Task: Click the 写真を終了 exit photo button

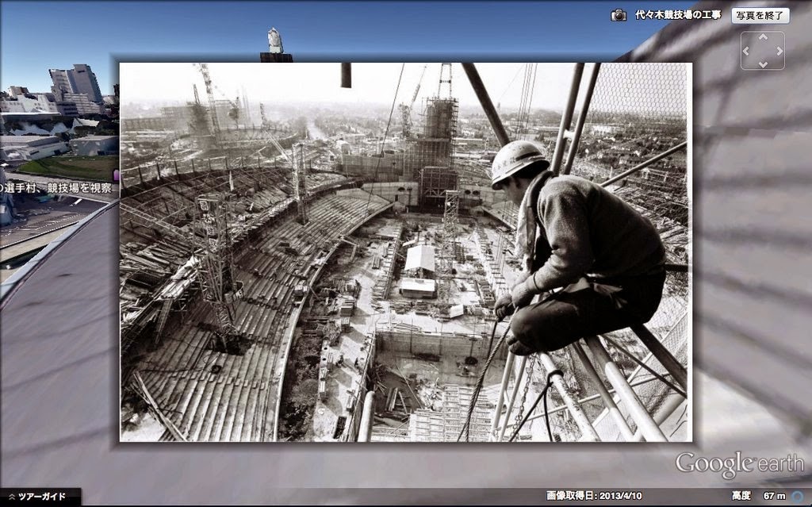Action: tap(760, 16)
